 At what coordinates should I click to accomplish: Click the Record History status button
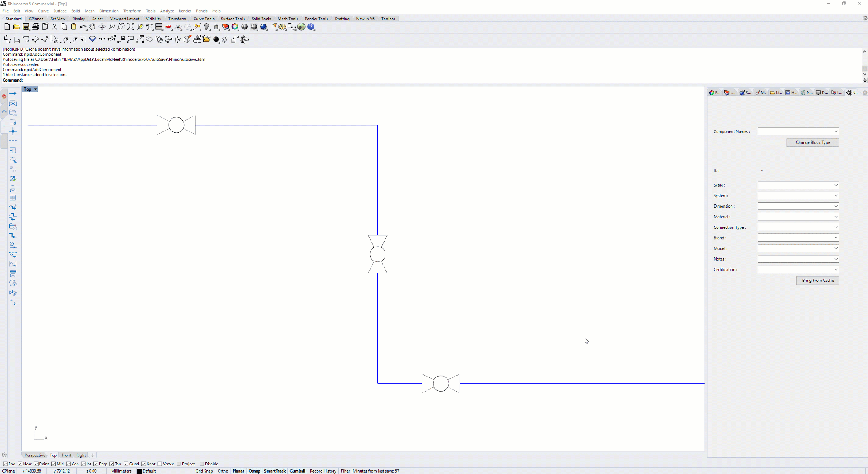(x=323, y=471)
